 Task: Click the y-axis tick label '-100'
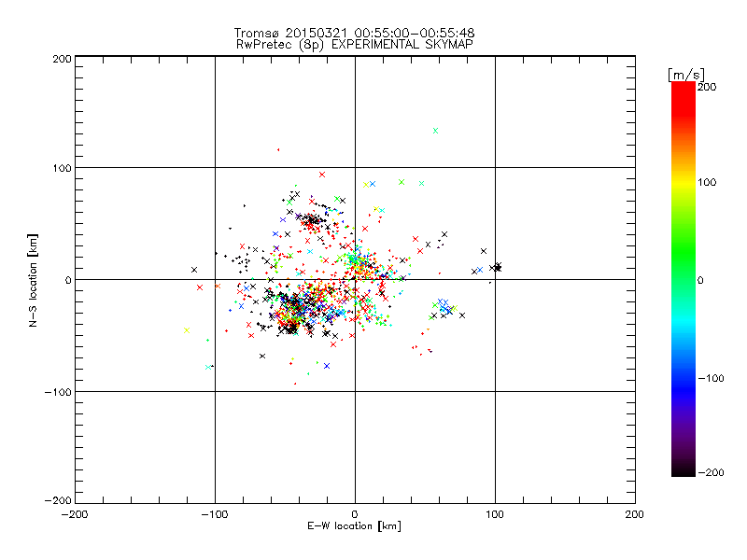point(58,392)
